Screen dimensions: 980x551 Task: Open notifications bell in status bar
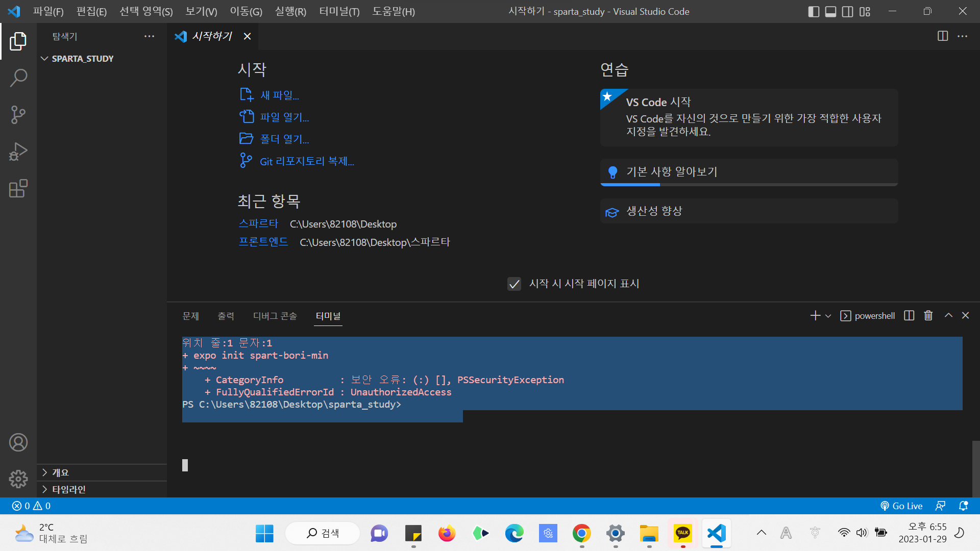[x=963, y=506]
